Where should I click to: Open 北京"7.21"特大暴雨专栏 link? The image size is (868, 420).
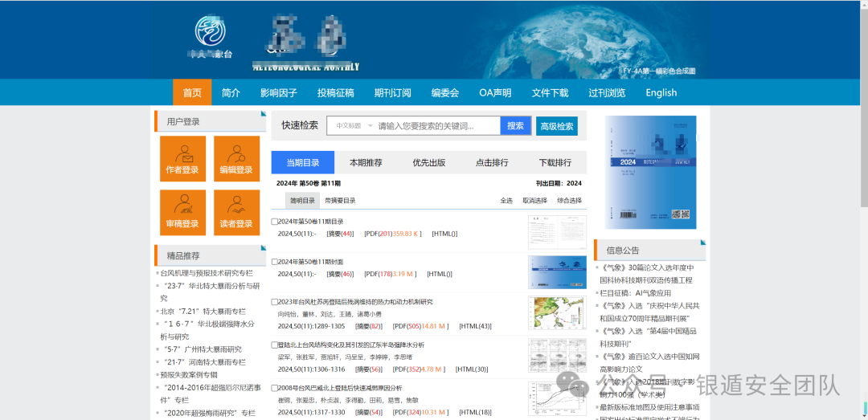coord(203,312)
